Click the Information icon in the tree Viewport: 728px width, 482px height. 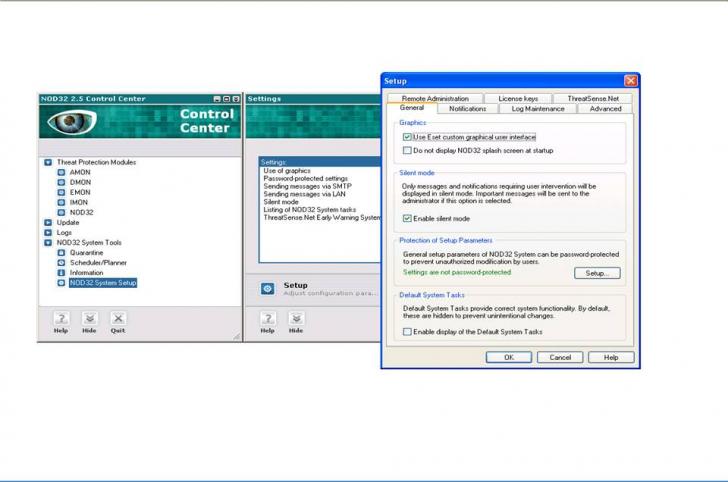coord(61,273)
